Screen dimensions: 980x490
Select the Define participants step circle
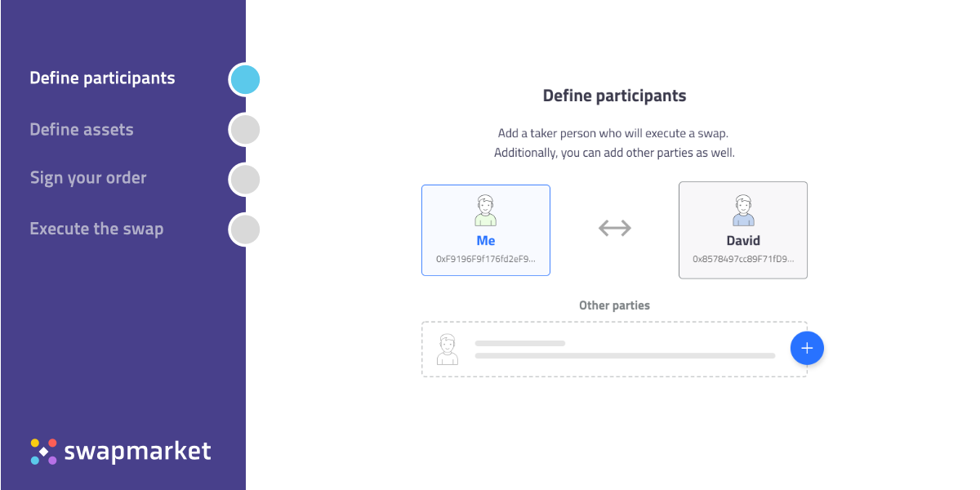coord(245,80)
